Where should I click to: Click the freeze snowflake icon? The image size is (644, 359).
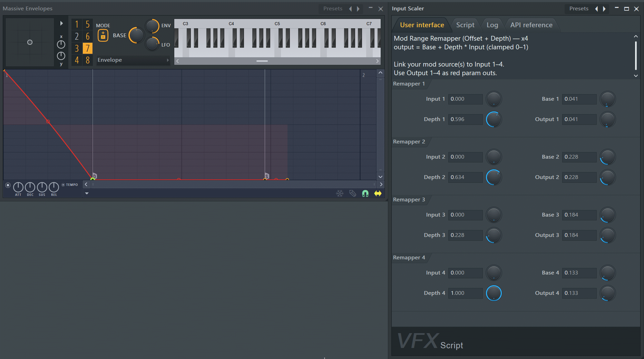coord(340,193)
